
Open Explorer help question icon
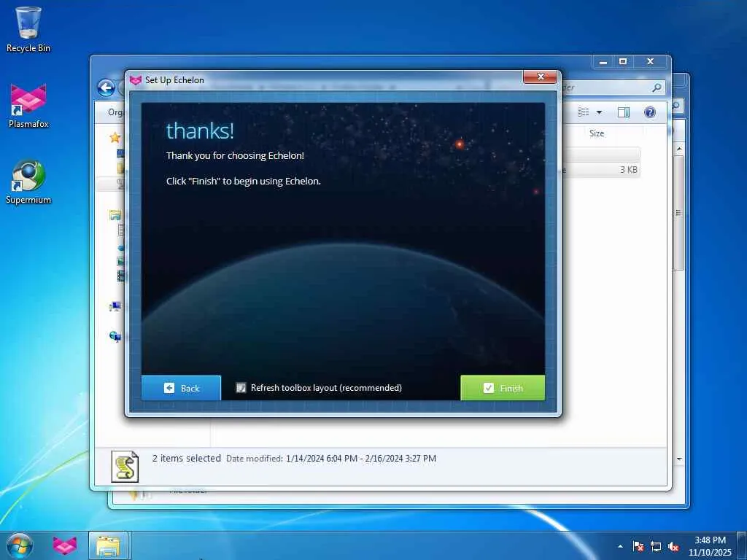pyautogui.click(x=650, y=112)
